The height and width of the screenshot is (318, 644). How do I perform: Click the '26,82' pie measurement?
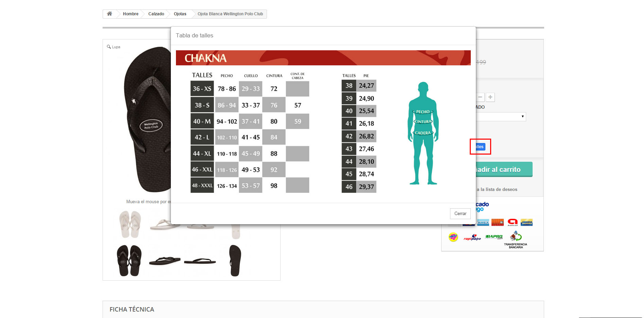point(366,136)
